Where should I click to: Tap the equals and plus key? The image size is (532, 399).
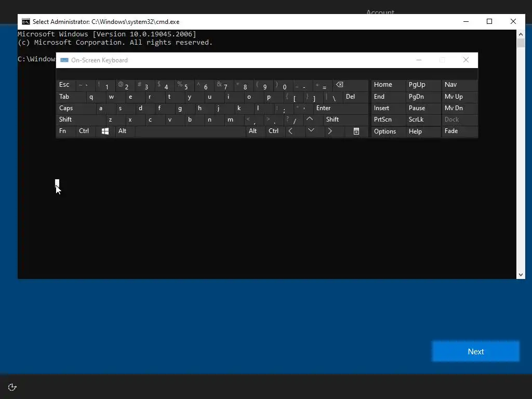click(x=323, y=85)
